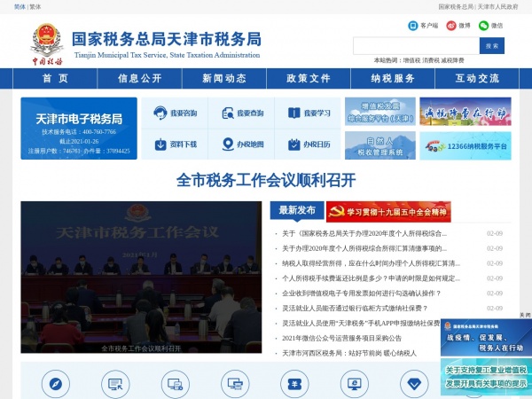Open 减税降费在行动 banner
Screen dimensions: 532x399
pos(465,112)
